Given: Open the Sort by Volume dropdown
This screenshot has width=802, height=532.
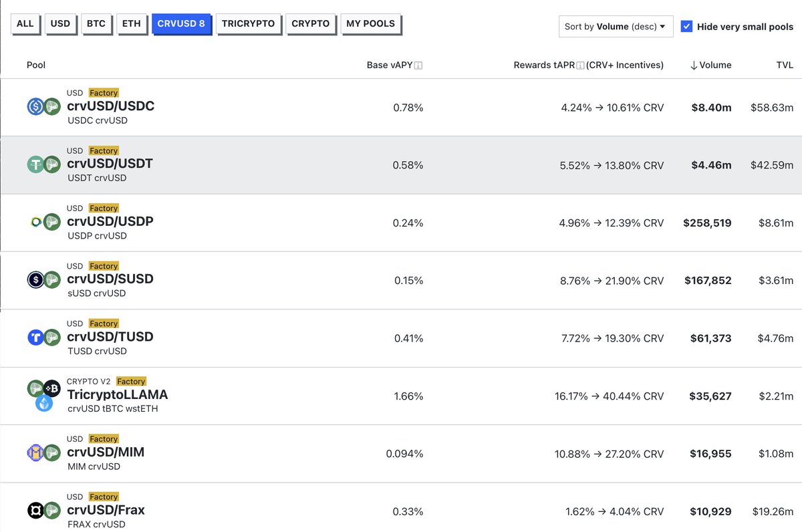Looking at the screenshot, I should tap(616, 27).
